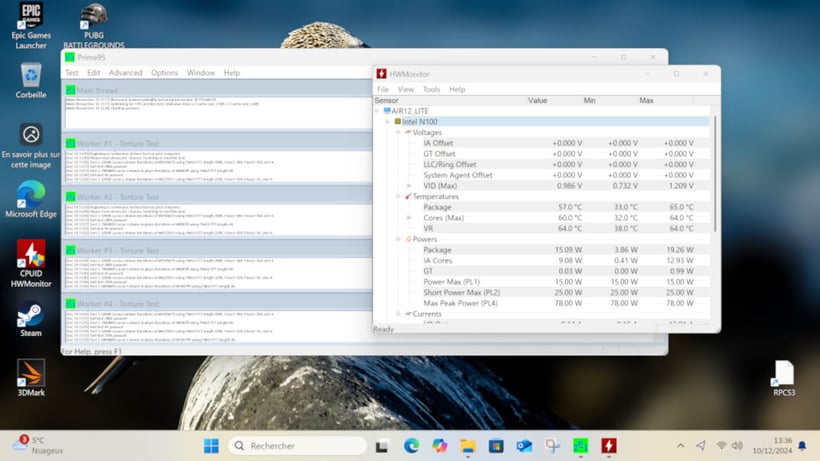Open File Explorer from the taskbar
The height and width of the screenshot is (461, 820).
coord(467,445)
